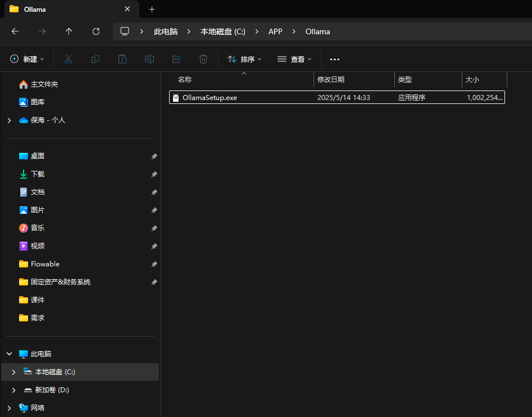Click 此电脑 in the address breadcrumb
Image resolution: width=532 pixels, height=417 pixels.
pyautogui.click(x=166, y=31)
